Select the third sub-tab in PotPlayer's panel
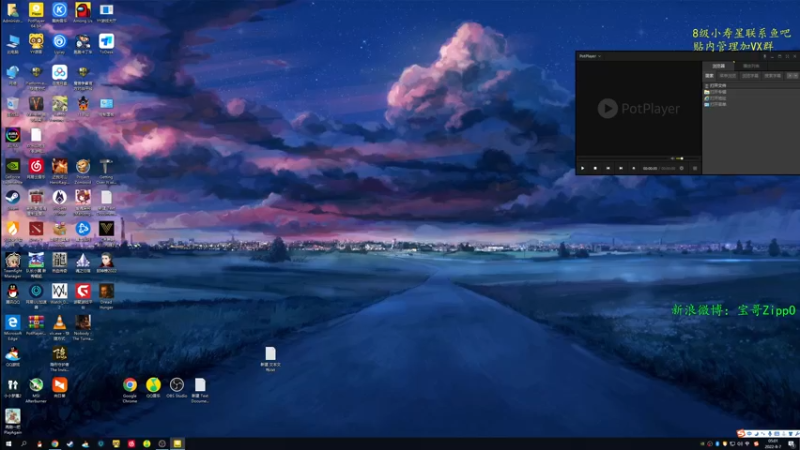This screenshot has height=450, width=800. click(x=750, y=76)
